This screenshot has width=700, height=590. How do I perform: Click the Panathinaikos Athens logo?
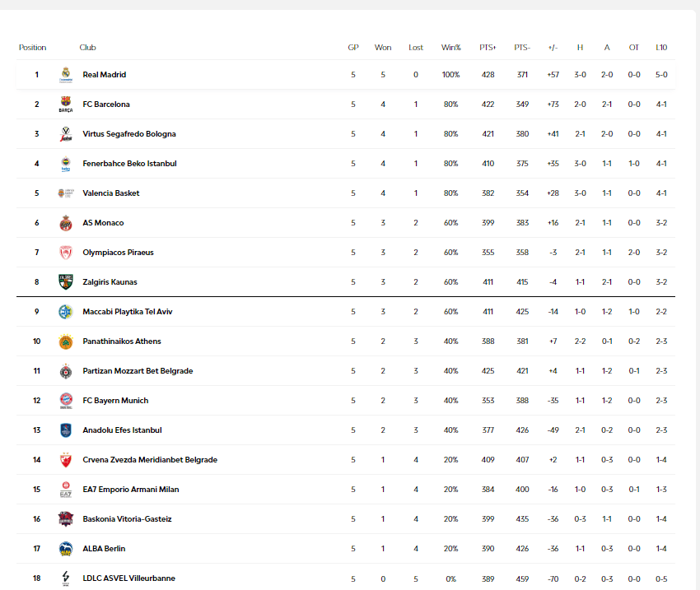[x=66, y=341]
